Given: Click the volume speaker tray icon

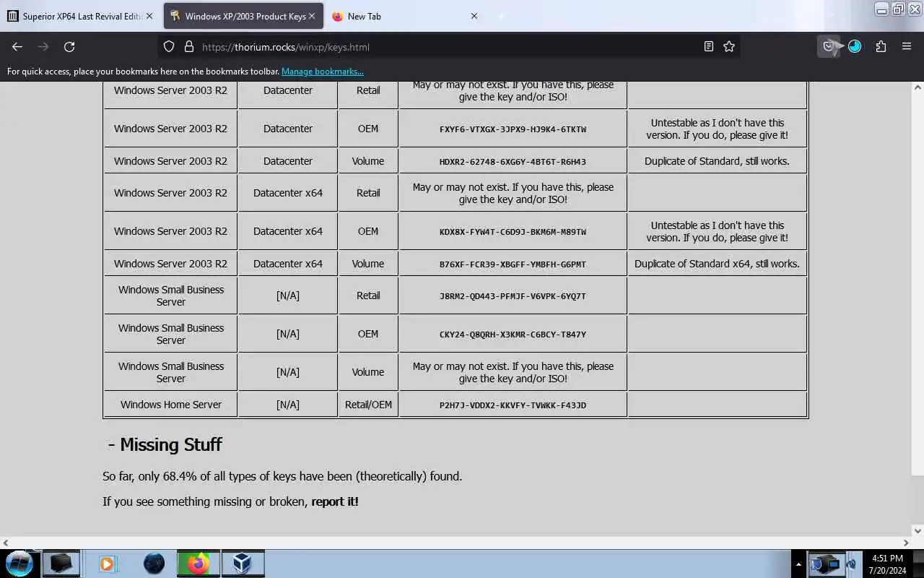Looking at the screenshot, I should point(850,564).
